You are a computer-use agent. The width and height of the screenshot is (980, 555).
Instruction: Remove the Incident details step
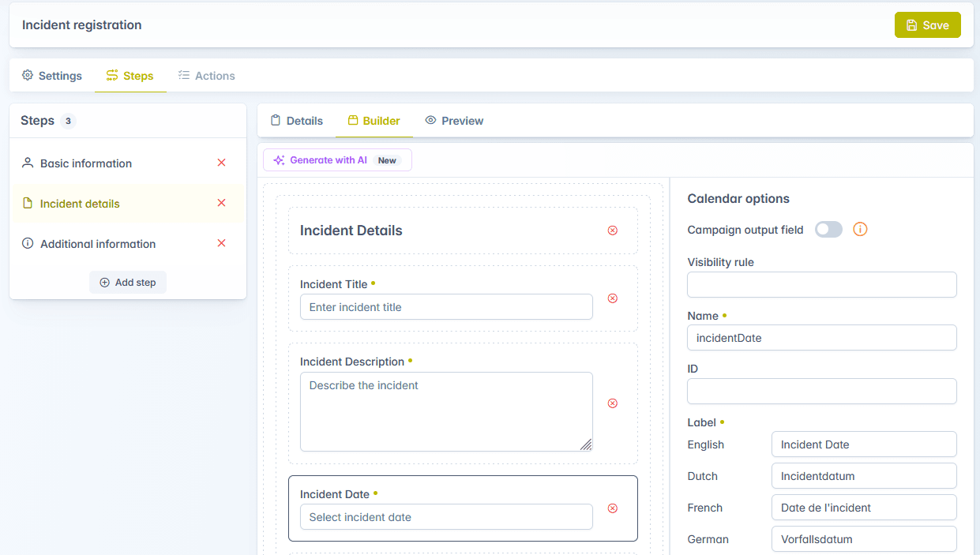[x=221, y=203]
